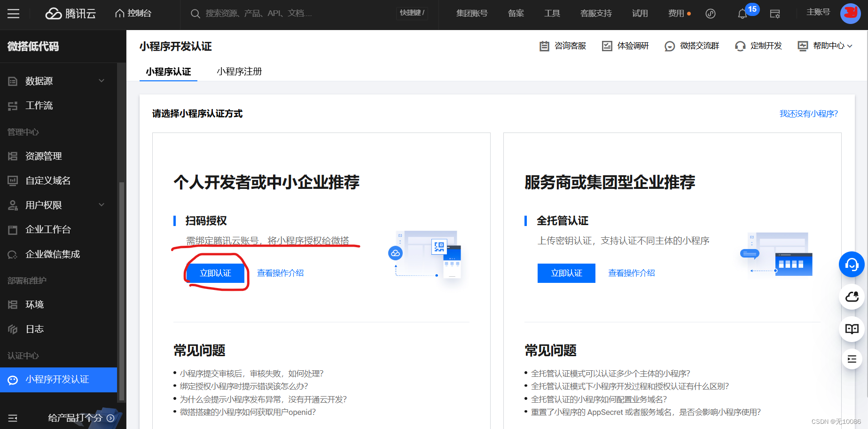
Task: Open FAQ 小程序提交审核后，审核失败，如何处理?
Action: (251, 374)
